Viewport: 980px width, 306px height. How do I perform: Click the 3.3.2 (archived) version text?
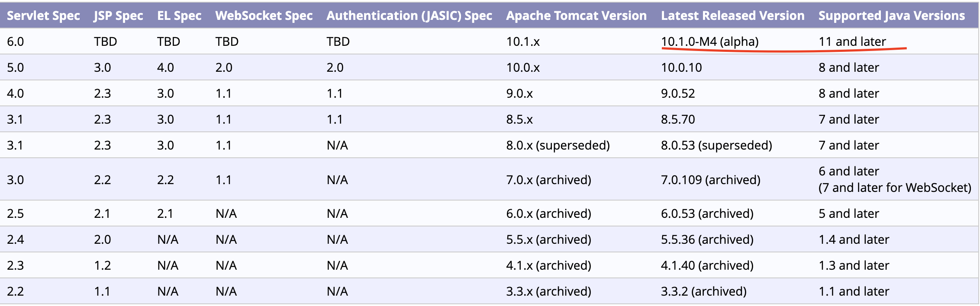coord(703,291)
